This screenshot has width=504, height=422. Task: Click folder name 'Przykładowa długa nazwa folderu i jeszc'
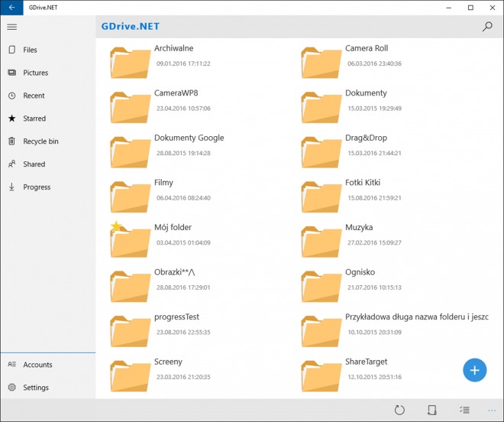417,317
